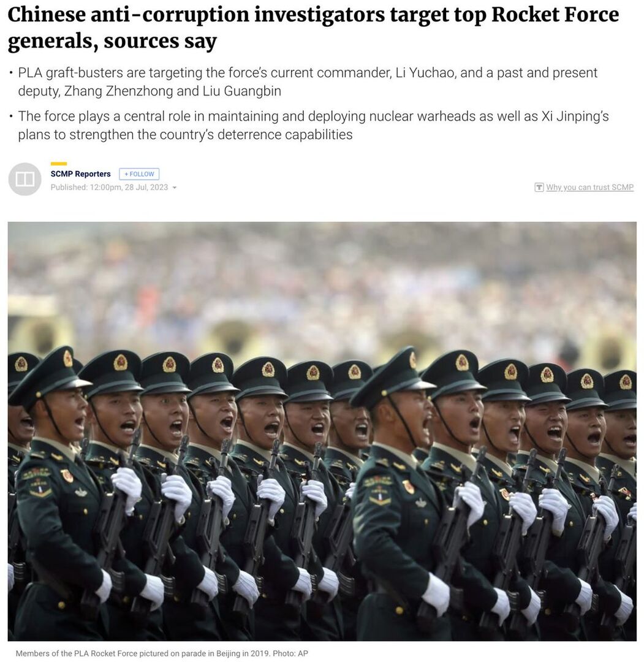The height and width of the screenshot is (662, 644).
Task: Open the Why you can trust SCMP link
Action: tap(589, 187)
